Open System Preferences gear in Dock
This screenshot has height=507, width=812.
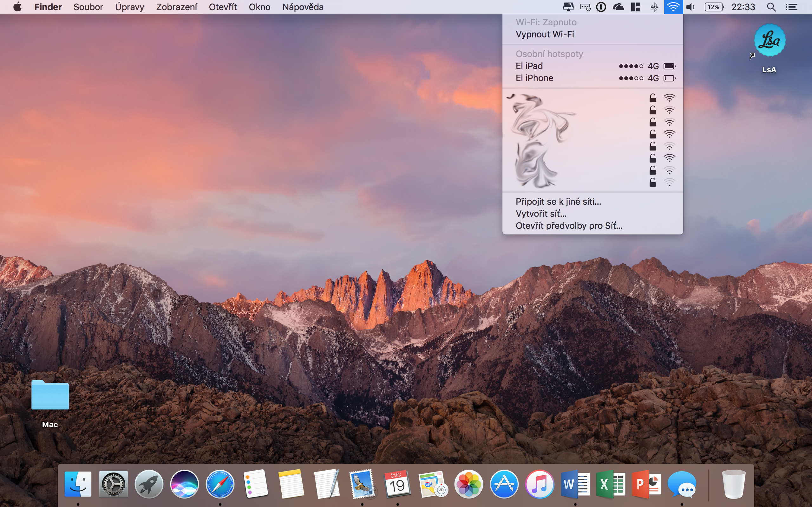[x=114, y=484]
